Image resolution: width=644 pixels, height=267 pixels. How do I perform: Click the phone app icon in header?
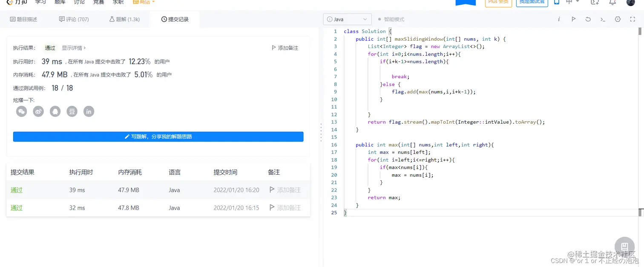[x=556, y=2]
